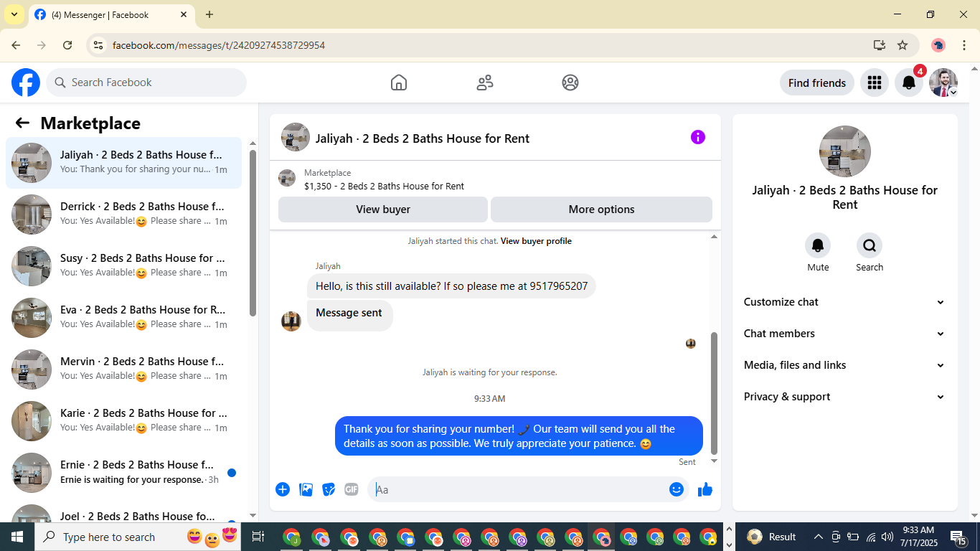The image size is (980, 551).
Task: Click the More options button
Action: [x=601, y=209]
